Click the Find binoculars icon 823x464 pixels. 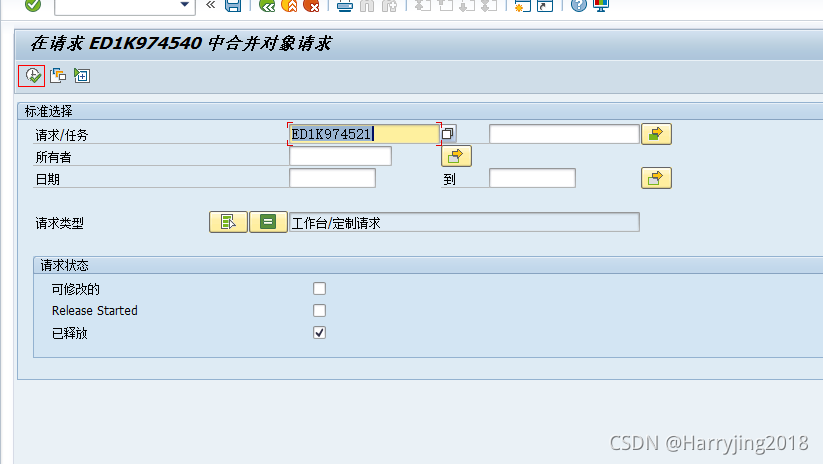pos(367,5)
